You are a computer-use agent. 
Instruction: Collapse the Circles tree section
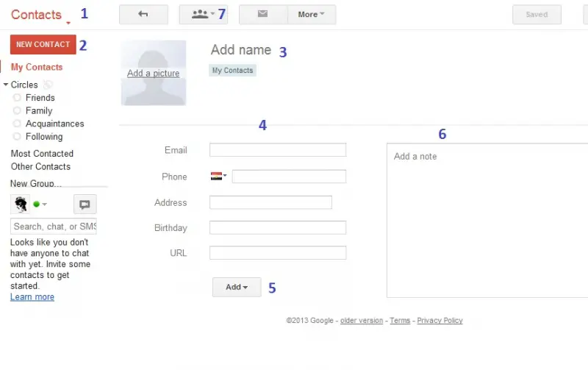[6, 85]
